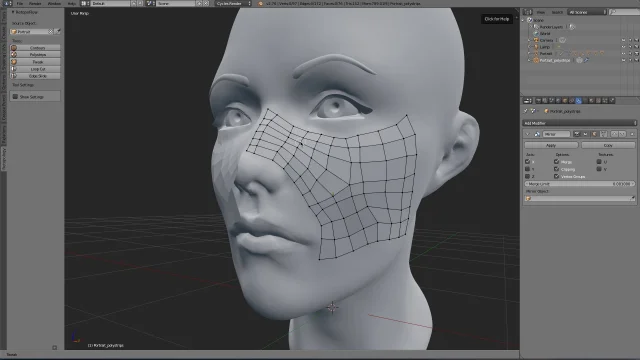Open the outliner View menu
This screenshot has width=640, height=360.
tap(540, 12)
